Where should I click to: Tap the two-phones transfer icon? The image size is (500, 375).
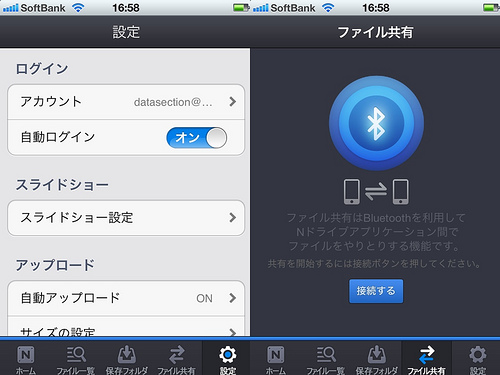[x=376, y=192]
